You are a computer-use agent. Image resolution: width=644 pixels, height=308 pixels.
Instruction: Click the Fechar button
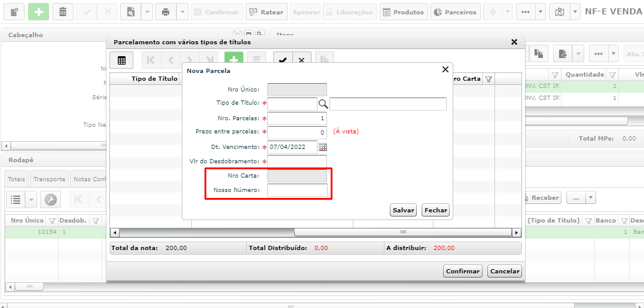point(436,210)
